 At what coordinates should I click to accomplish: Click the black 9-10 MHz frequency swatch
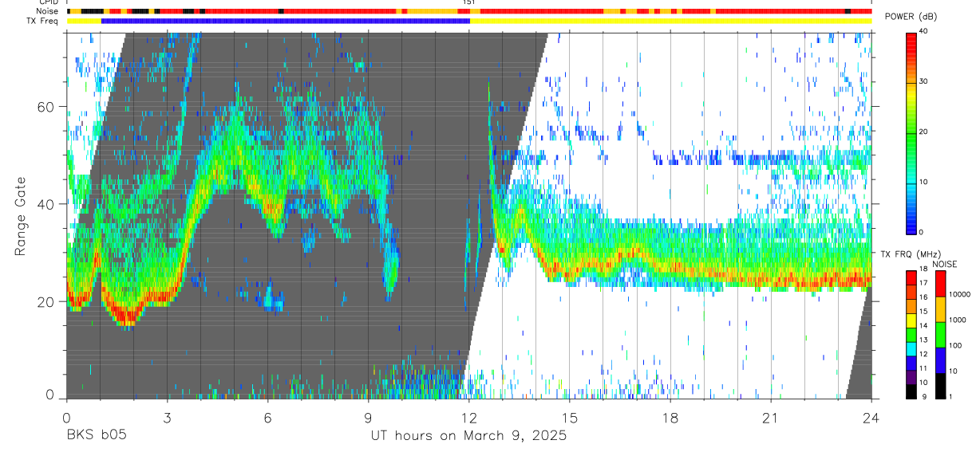pos(911,391)
